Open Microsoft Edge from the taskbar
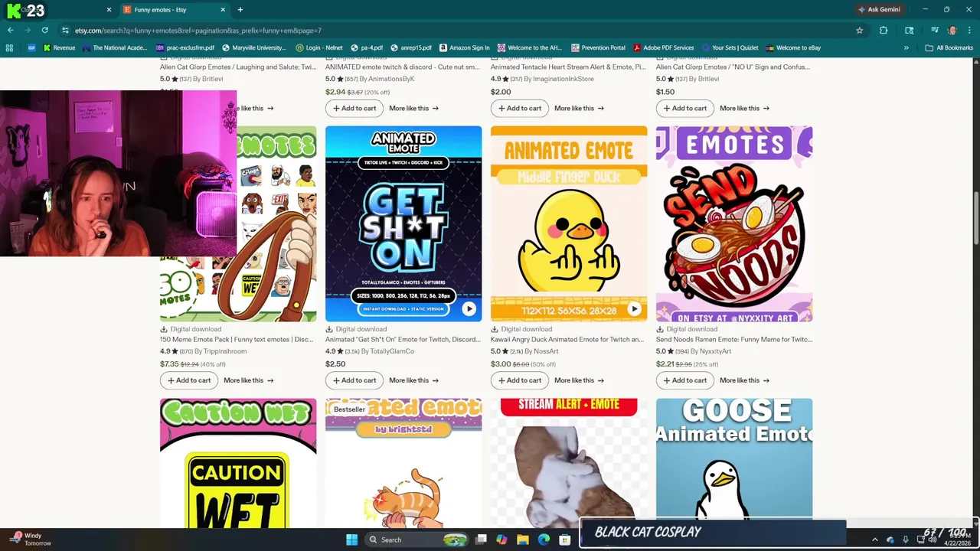The height and width of the screenshot is (551, 980). [544, 540]
